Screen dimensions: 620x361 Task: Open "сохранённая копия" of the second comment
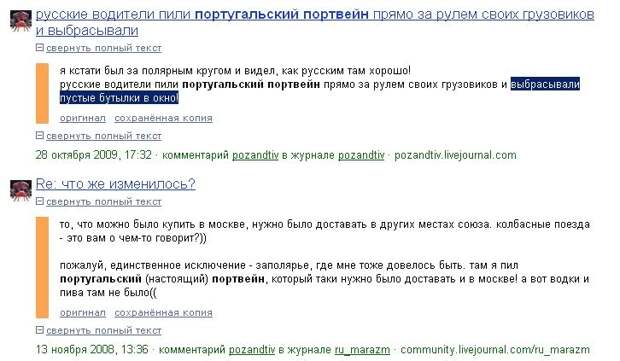pos(163,313)
